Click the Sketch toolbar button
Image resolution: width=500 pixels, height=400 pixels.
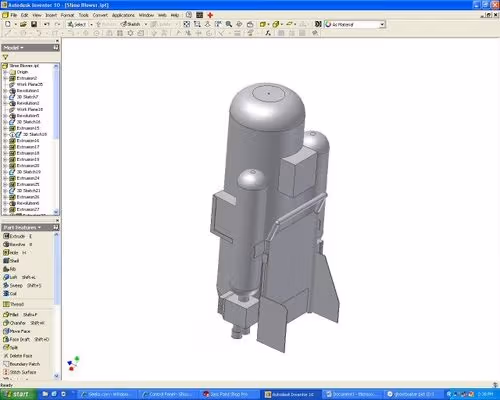point(131,24)
